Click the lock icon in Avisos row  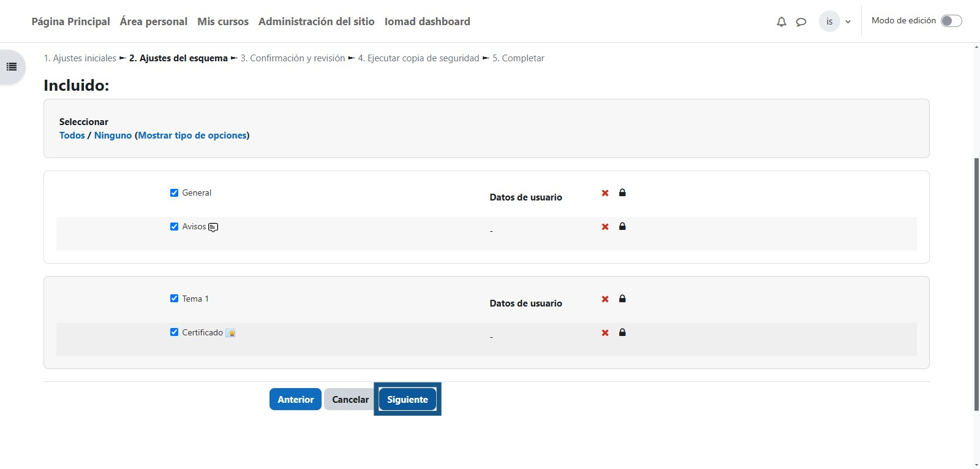(622, 226)
